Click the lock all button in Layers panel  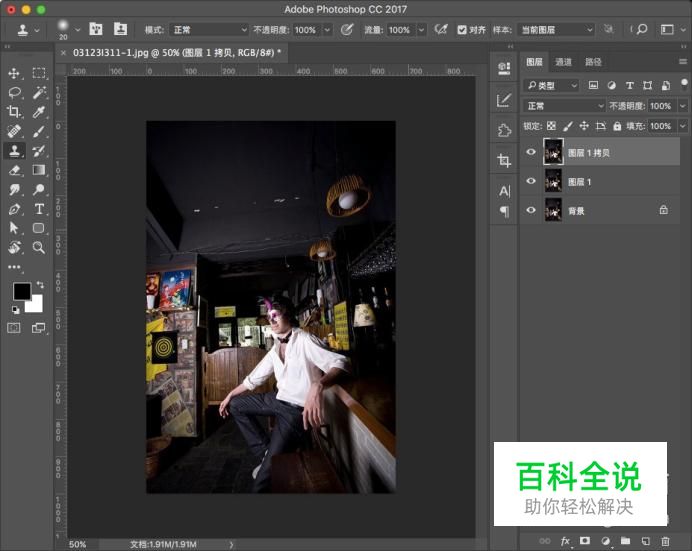click(617, 126)
